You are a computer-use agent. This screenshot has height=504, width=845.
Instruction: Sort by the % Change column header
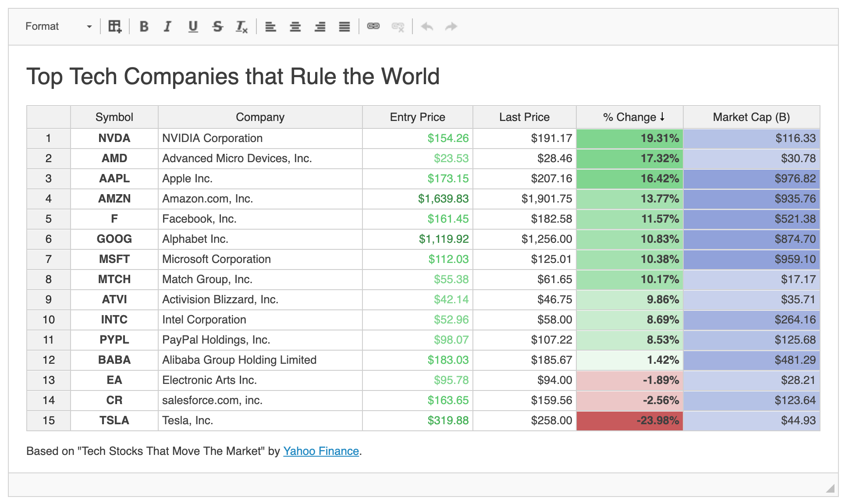click(x=630, y=117)
